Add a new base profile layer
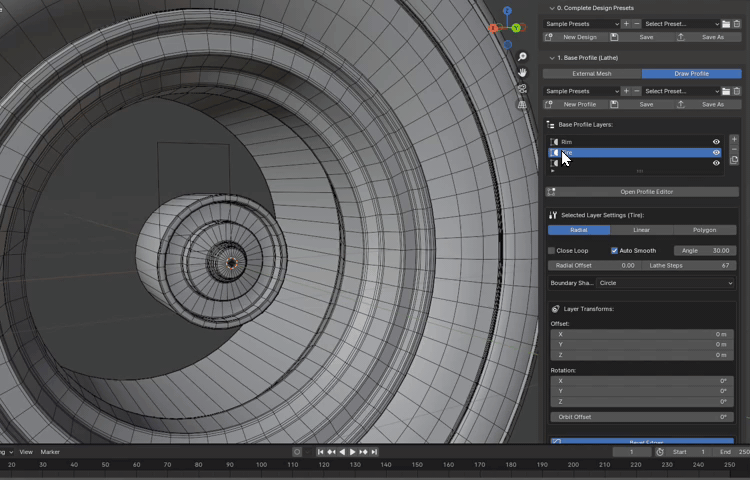The image size is (750, 480). tap(734, 139)
